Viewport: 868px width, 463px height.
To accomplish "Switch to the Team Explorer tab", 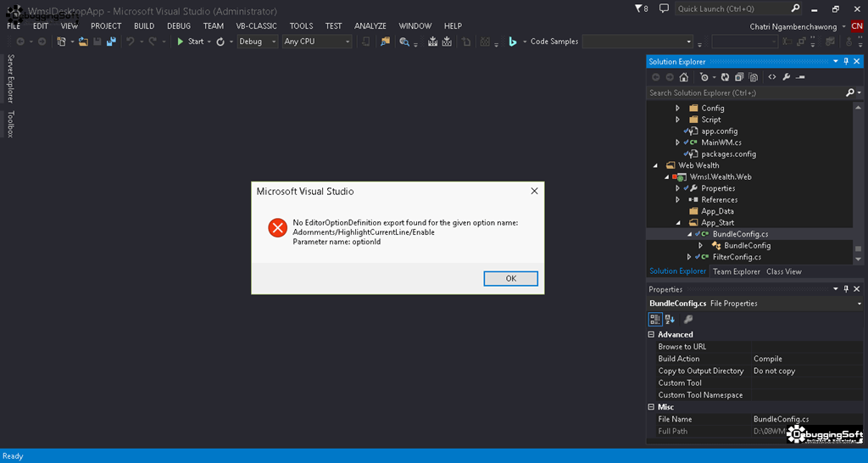I will tap(737, 271).
